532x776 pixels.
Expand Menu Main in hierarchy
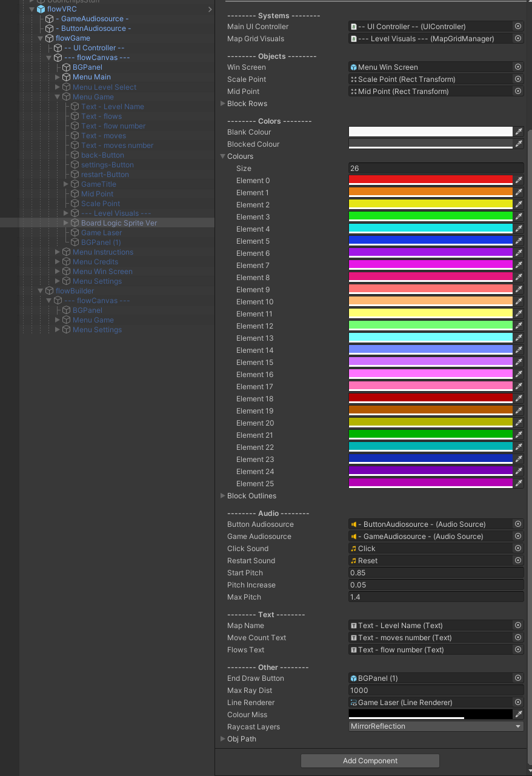point(58,77)
